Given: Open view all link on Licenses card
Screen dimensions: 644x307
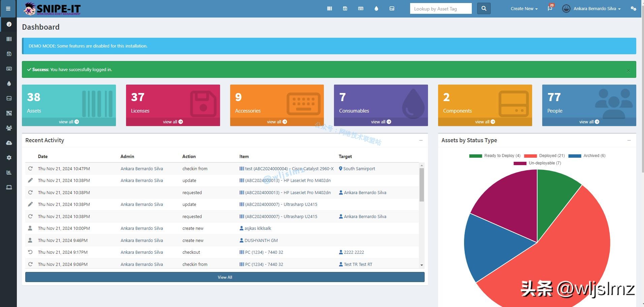Looking at the screenshot, I should click(x=173, y=122).
